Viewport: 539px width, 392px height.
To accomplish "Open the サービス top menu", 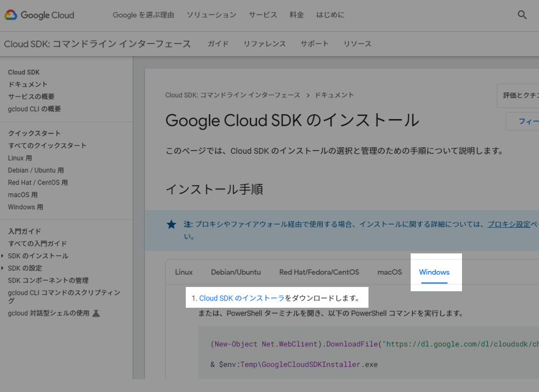I will click(263, 15).
